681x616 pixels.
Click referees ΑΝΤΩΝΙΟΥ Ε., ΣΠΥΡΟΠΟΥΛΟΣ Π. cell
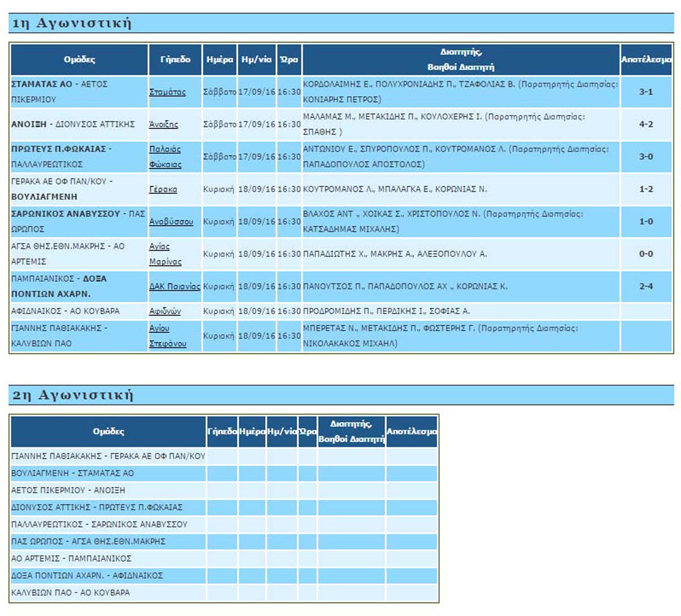click(461, 157)
